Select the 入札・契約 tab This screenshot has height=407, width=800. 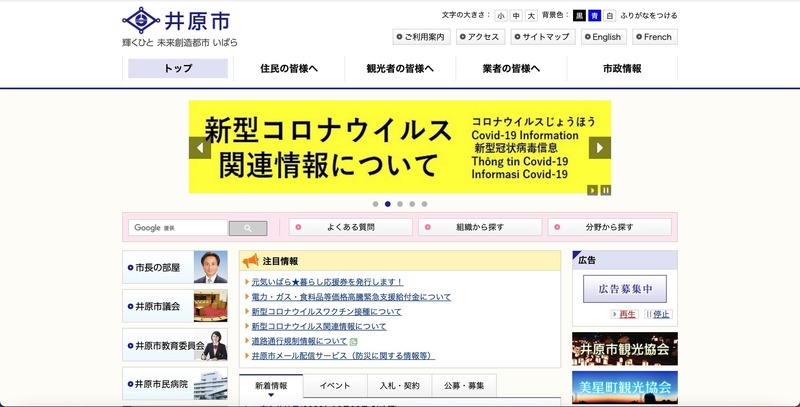click(x=398, y=385)
